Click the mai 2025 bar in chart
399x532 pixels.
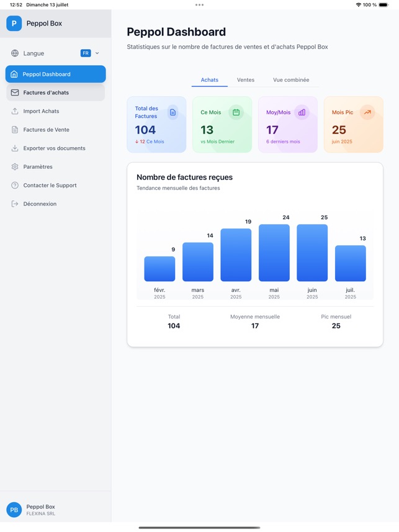pos(274,253)
